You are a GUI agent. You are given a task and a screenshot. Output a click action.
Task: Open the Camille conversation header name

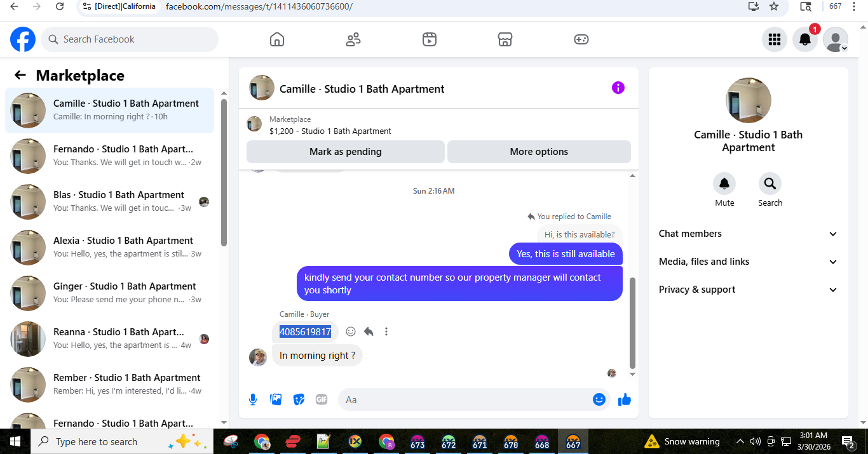(x=362, y=89)
